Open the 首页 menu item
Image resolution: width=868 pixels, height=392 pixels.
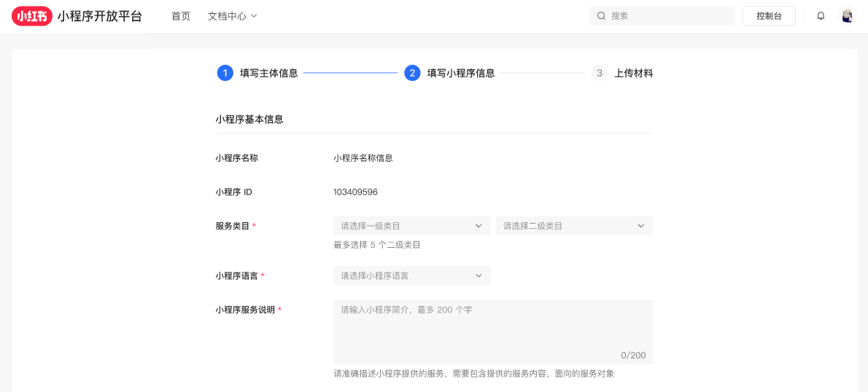[x=181, y=16]
